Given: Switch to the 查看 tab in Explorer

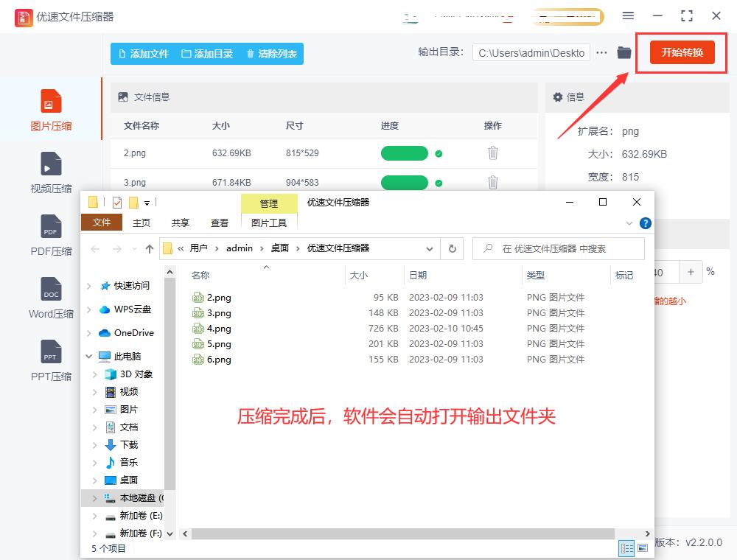Looking at the screenshot, I should 220,222.
